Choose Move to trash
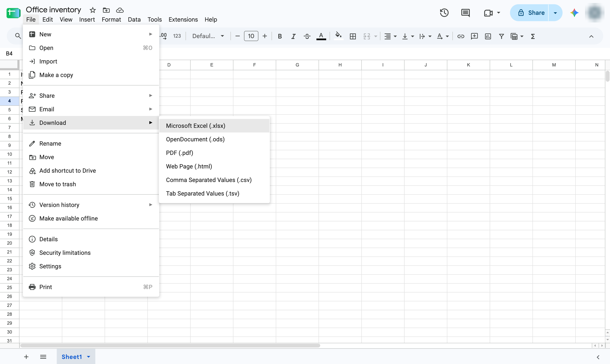610x364 pixels. tap(91, 184)
